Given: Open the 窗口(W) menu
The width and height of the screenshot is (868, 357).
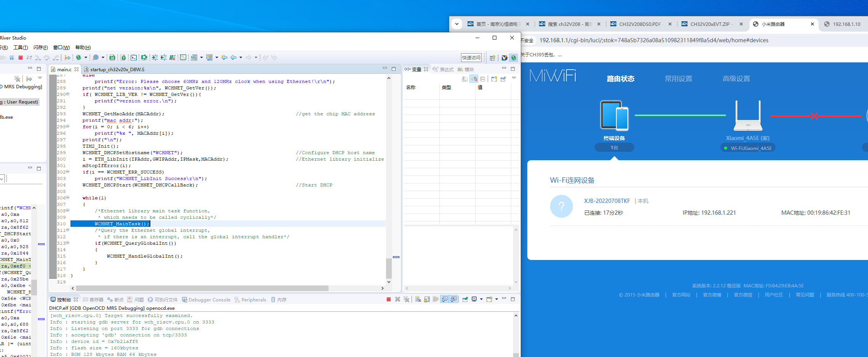Looking at the screenshot, I should [x=62, y=48].
